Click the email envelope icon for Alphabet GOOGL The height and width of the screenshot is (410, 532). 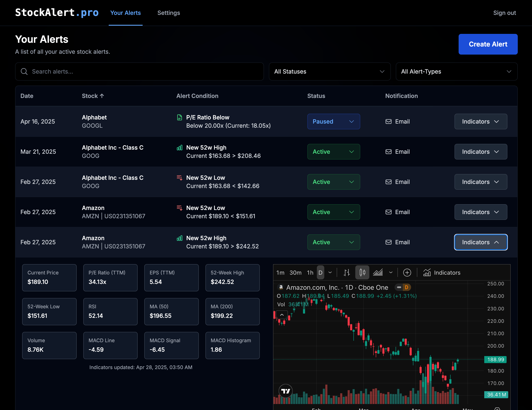pos(389,122)
